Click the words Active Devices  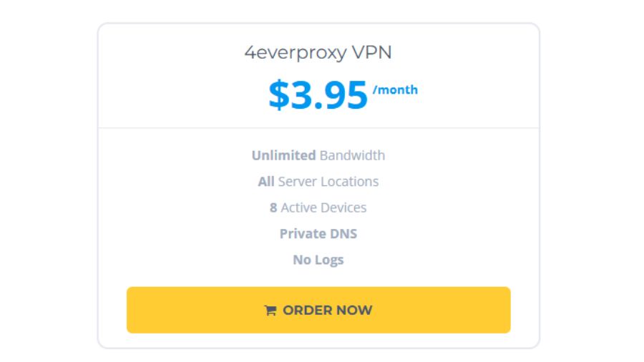click(x=323, y=207)
